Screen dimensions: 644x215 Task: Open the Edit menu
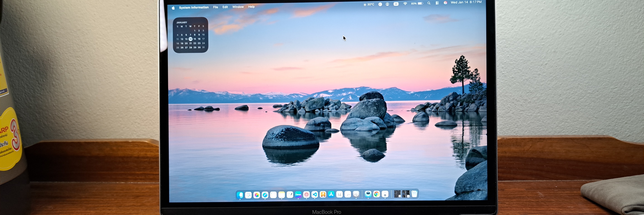coord(225,7)
